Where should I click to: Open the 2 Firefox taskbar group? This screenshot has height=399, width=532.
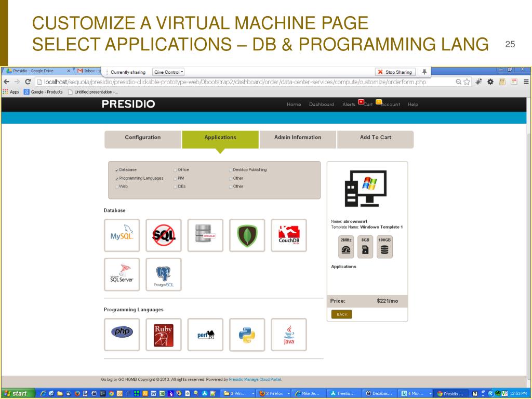274,393
